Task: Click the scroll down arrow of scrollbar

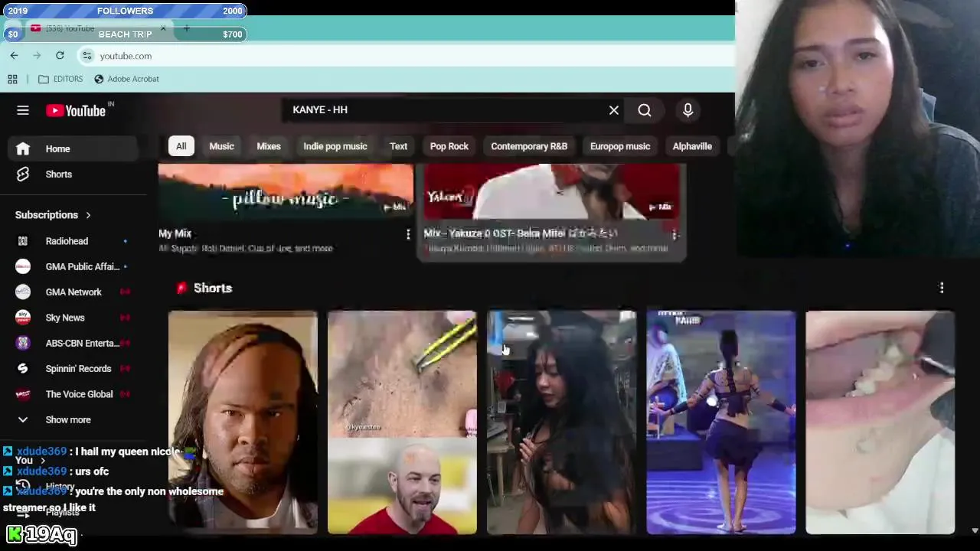Action: point(975,530)
